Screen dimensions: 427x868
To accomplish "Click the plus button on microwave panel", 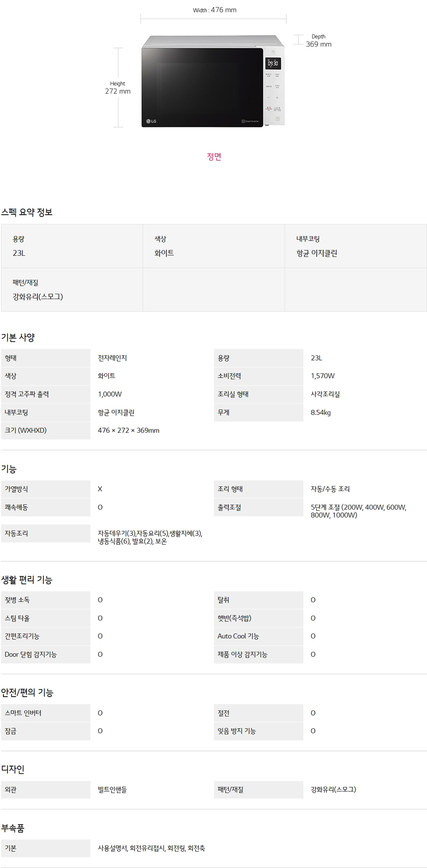I will coord(277,98).
